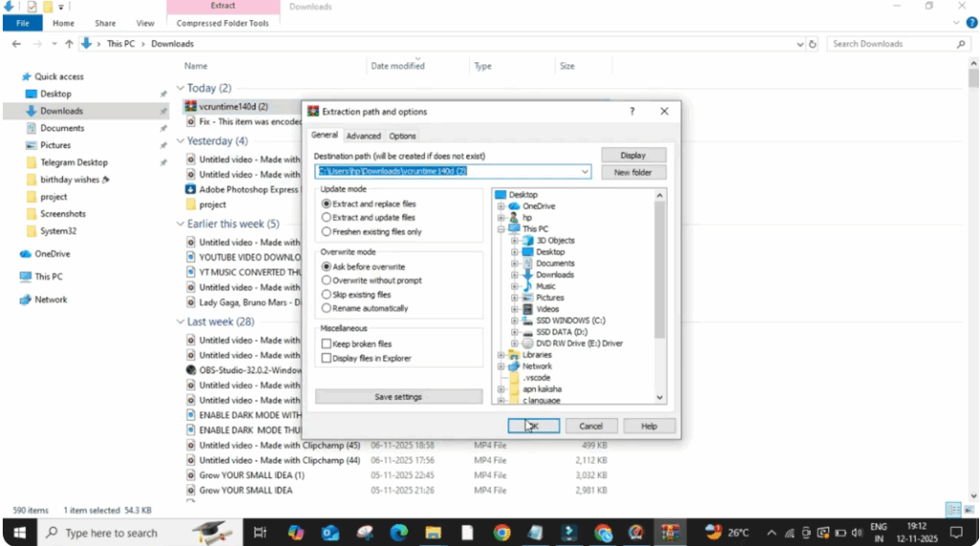Open the Options tab in extraction dialog
This screenshot has width=980, height=546.
(x=402, y=136)
